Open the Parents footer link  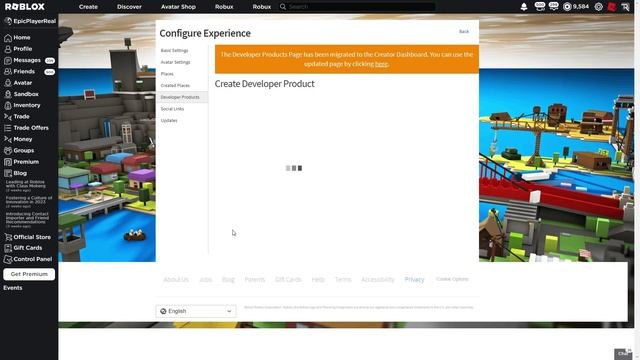tap(254, 280)
